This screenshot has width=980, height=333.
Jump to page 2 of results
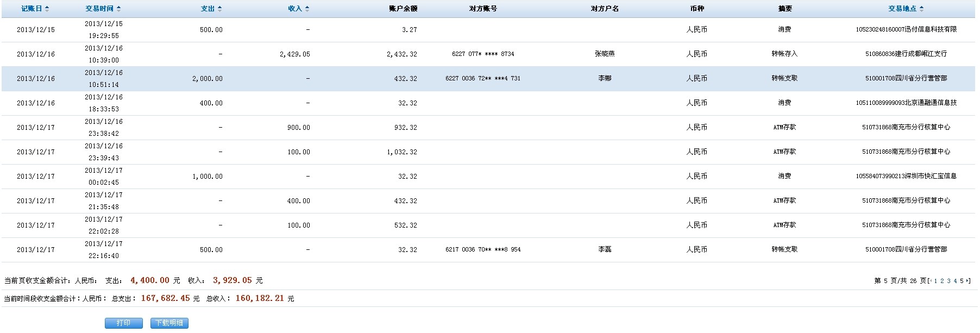pos(942,281)
